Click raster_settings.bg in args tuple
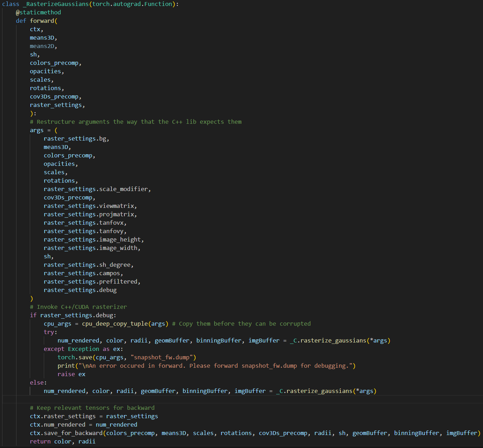This screenshot has width=483, height=448. [x=76, y=139]
